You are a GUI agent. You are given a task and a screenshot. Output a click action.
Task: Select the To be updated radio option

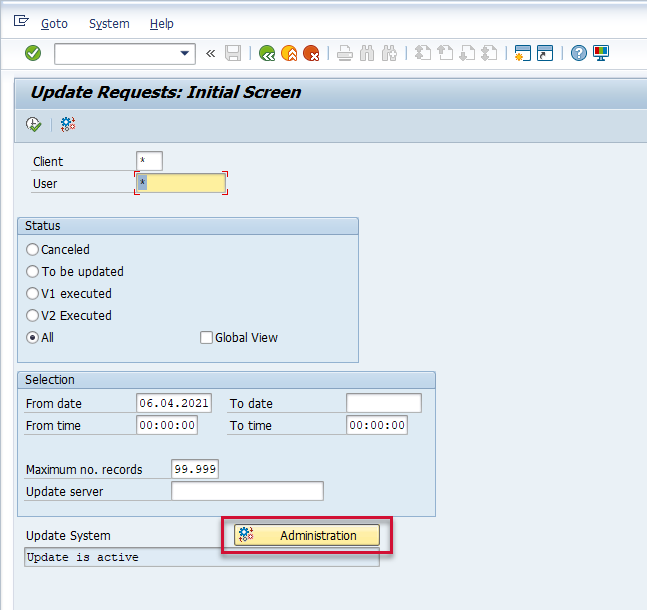click(33, 272)
